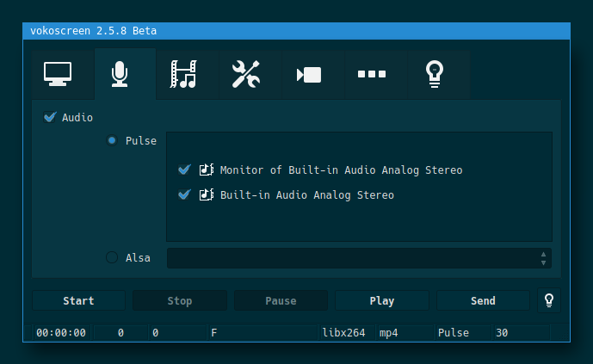Open the screen capture settings tab
Viewport: 593px width, 364px height.
[x=58, y=75]
